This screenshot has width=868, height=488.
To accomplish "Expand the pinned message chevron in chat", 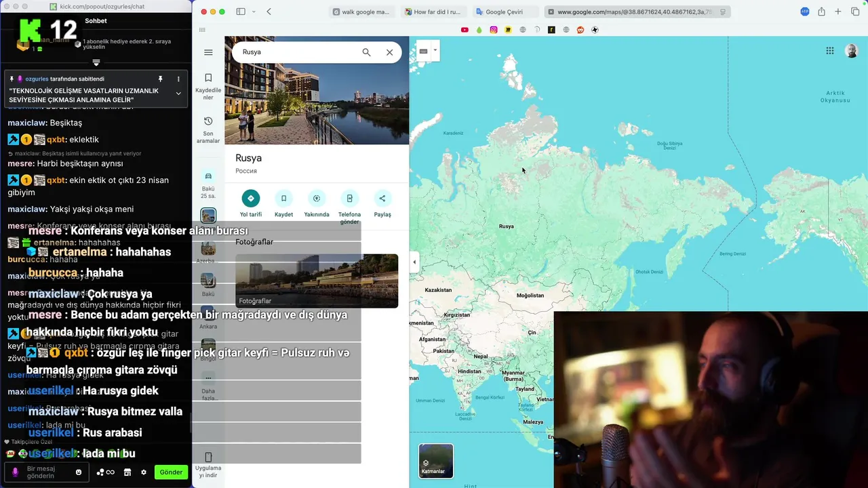I will pos(178,94).
